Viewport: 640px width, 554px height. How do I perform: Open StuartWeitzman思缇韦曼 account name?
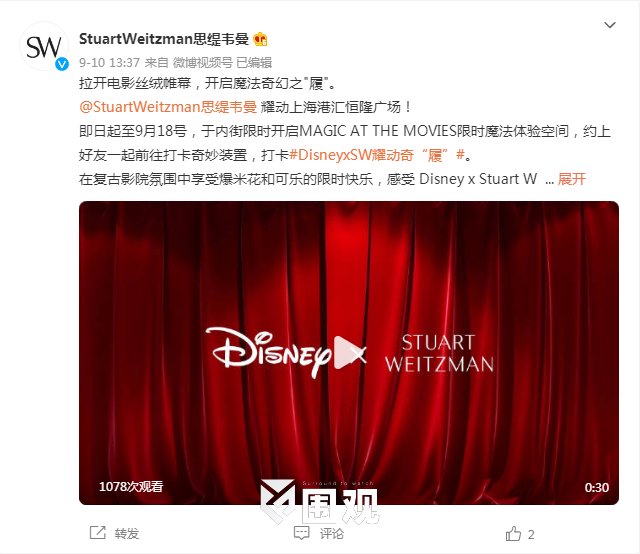pyautogui.click(x=164, y=39)
